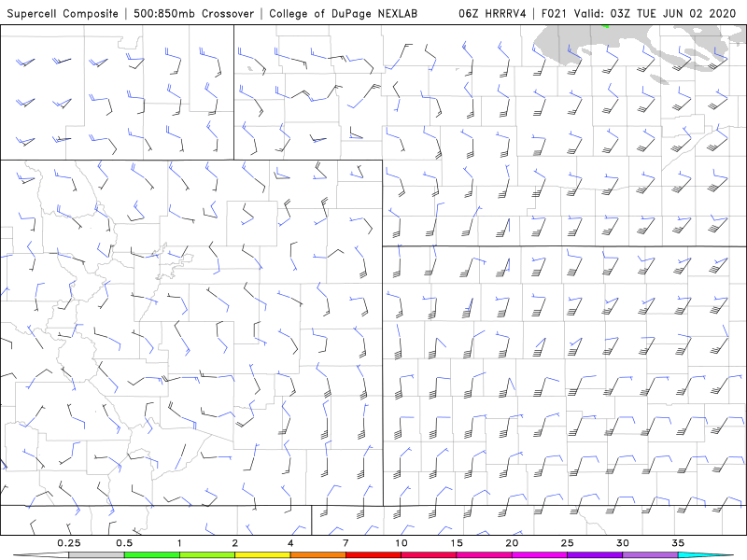Click the '0.25' legend value

coord(69,543)
